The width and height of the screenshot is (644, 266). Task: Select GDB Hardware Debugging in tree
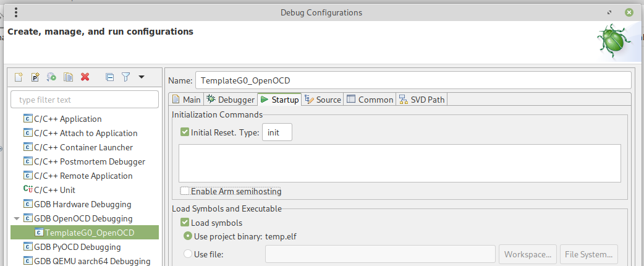tap(82, 204)
